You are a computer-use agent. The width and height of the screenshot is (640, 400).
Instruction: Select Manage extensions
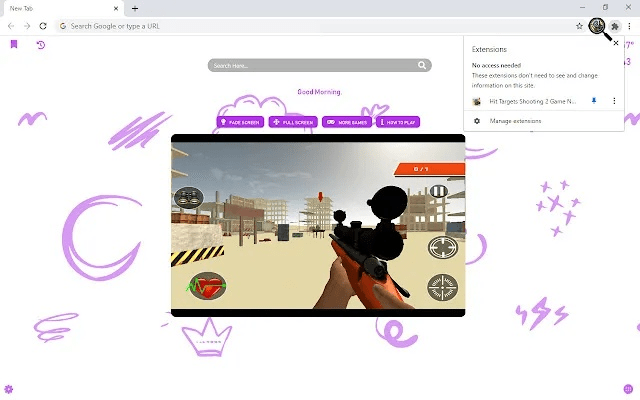point(514,121)
